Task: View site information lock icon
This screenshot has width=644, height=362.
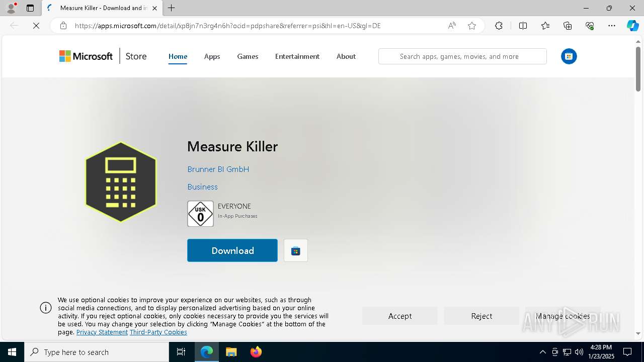Action: (x=63, y=26)
